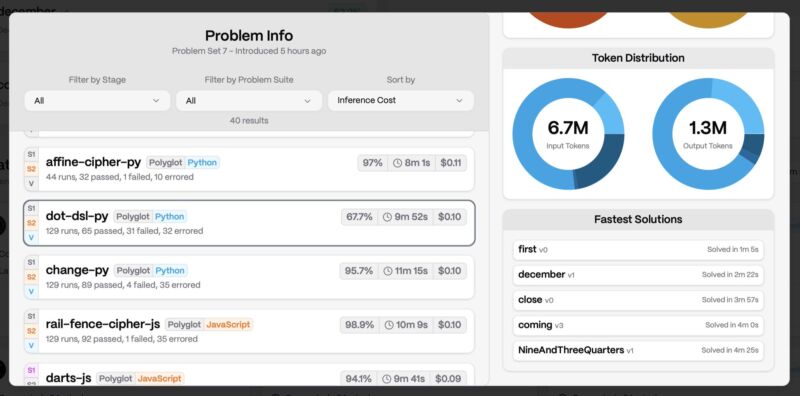Open the Filter by Stage dropdown
This screenshot has width=800, height=396.
(97, 101)
